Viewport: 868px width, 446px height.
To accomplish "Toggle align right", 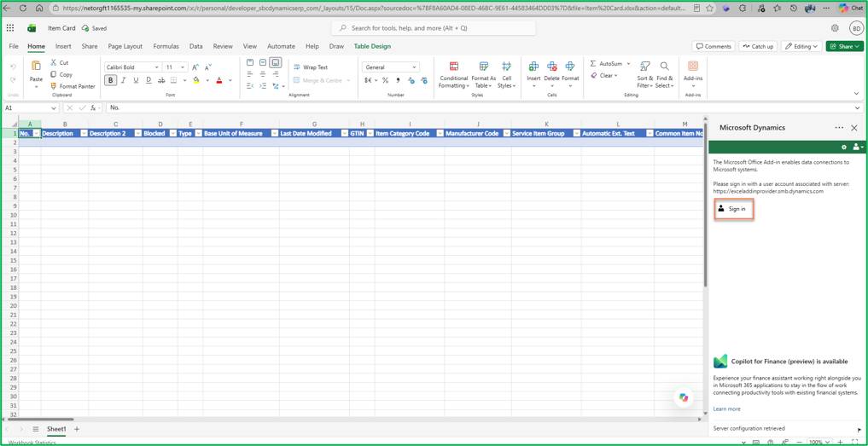I will click(276, 74).
